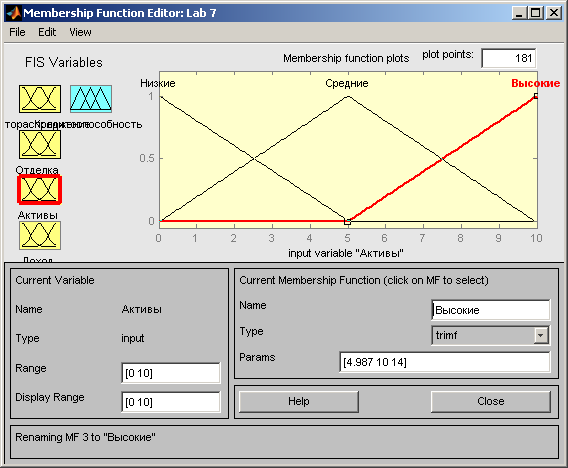Maximize the Membership Function Editor window
Image resolution: width=568 pixels, height=468 pixels.
click(x=536, y=13)
